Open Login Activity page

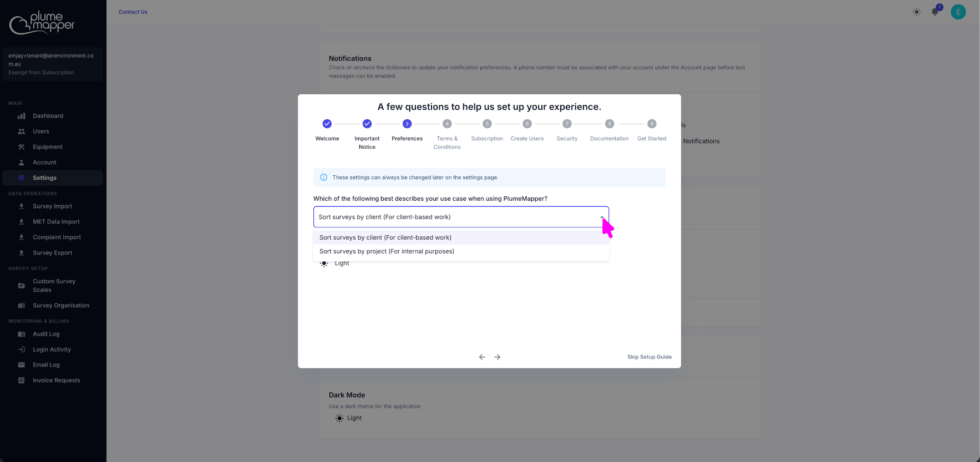(x=53, y=349)
